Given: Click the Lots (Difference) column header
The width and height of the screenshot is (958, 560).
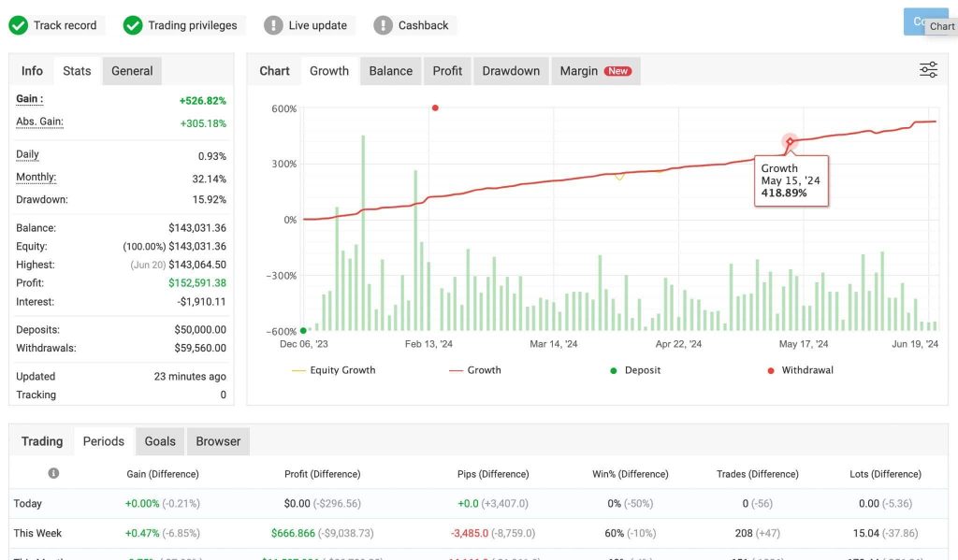Looking at the screenshot, I should point(885,474).
